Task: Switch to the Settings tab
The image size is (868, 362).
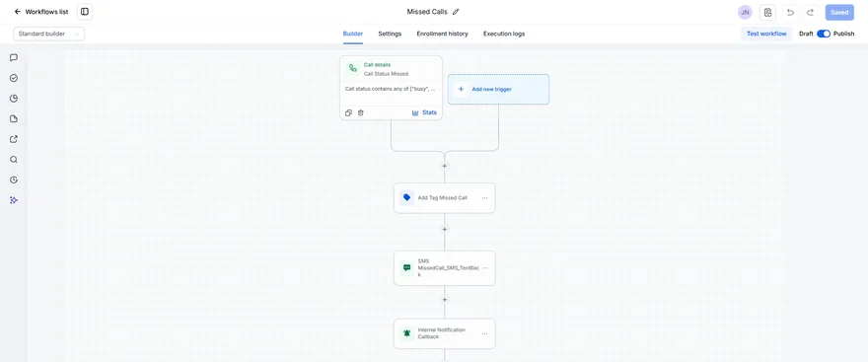Action: (x=390, y=34)
